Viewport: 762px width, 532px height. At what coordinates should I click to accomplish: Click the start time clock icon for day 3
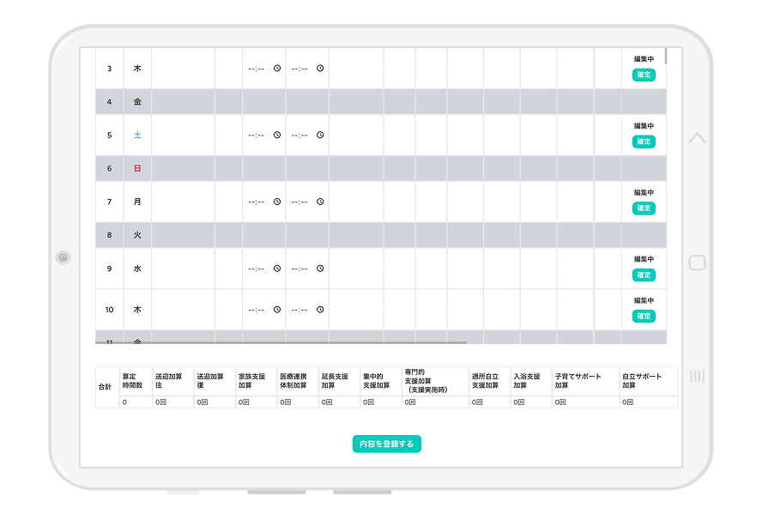click(x=277, y=69)
